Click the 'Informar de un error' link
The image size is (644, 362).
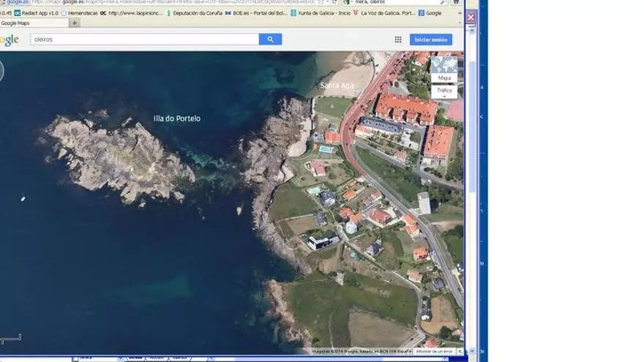(x=435, y=352)
